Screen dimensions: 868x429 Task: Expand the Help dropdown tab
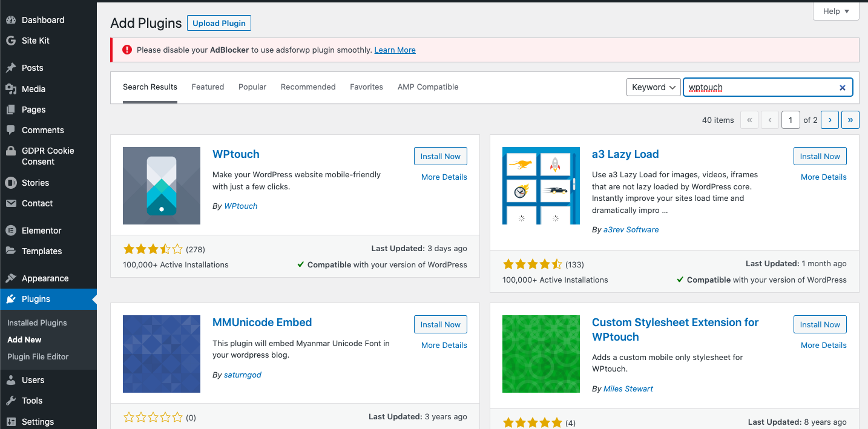[x=836, y=11]
